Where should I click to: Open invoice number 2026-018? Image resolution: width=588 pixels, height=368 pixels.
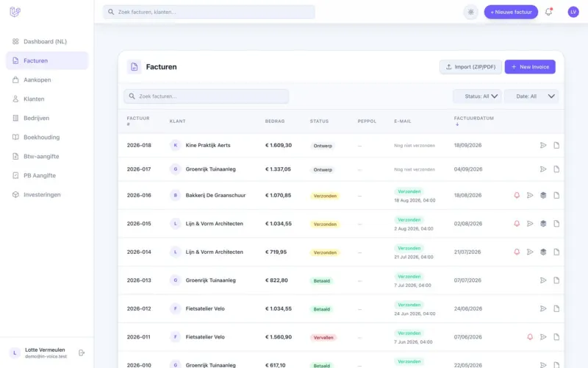click(x=139, y=145)
